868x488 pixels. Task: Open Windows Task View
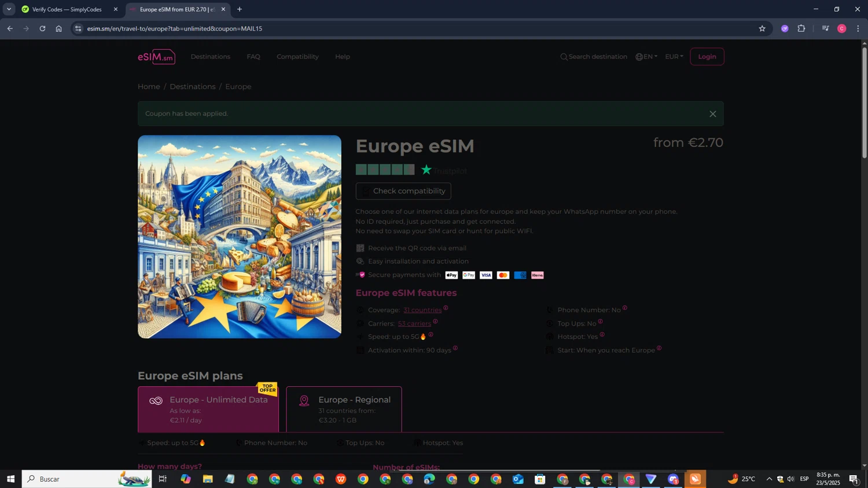(x=163, y=479)
